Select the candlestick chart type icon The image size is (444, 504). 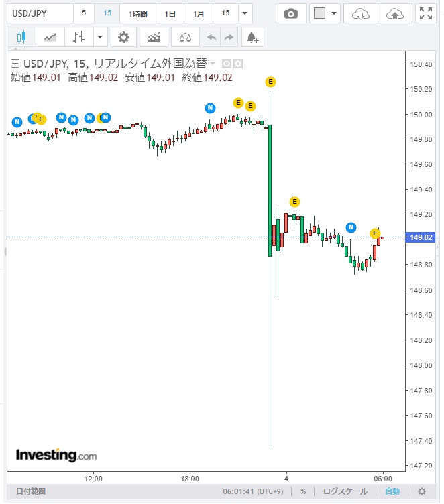click(21, 38)
